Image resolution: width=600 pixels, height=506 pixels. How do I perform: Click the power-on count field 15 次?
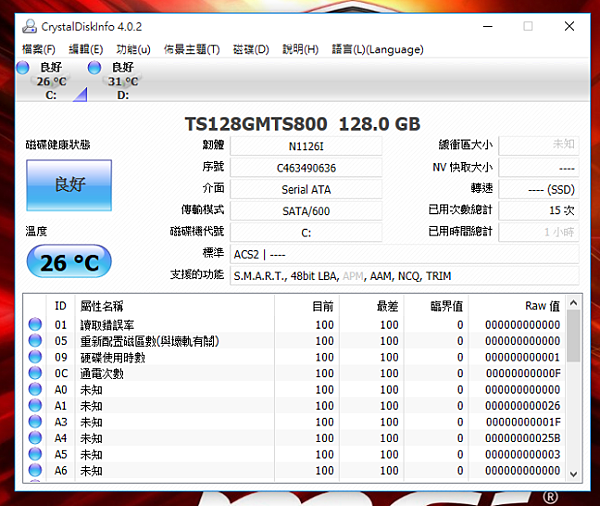(x=539, y=211)
